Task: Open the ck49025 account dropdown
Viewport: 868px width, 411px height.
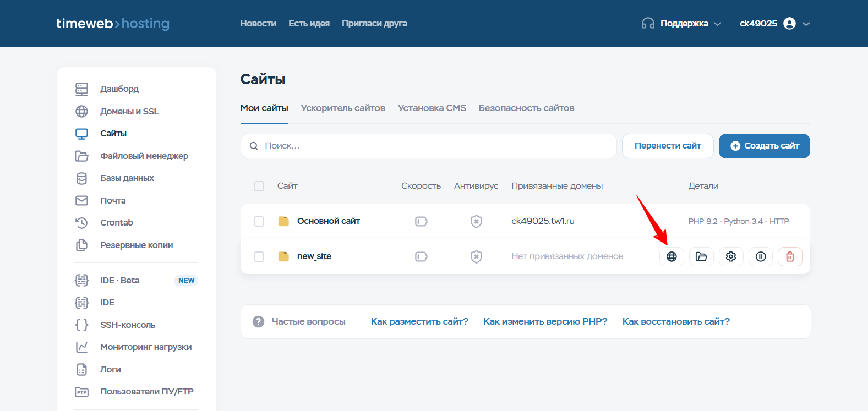Action: tap(774, 23)
